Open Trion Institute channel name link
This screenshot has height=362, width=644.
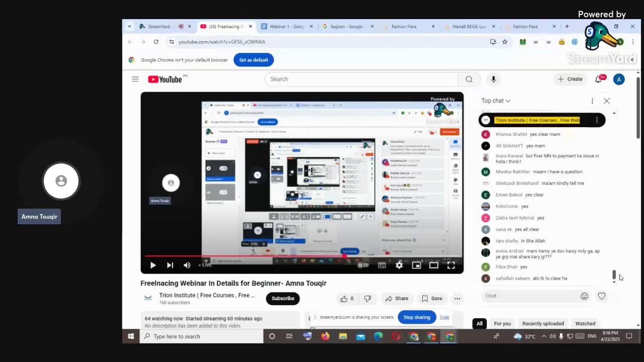207,295
